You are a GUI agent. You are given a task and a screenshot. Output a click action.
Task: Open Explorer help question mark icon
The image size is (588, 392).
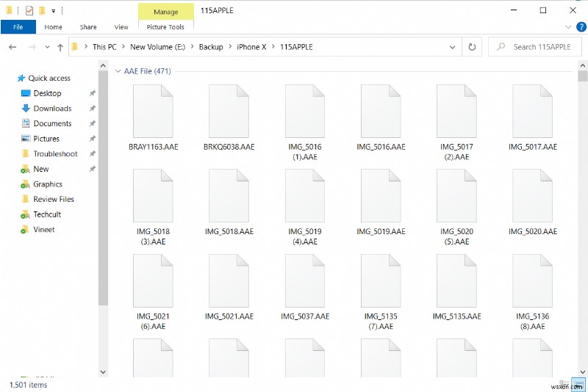[581, 27]
